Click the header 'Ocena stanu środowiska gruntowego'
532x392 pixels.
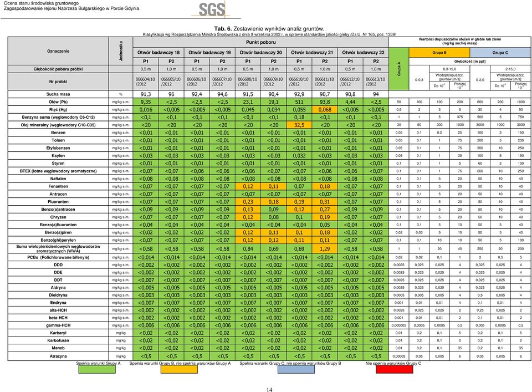coord(41,3)
